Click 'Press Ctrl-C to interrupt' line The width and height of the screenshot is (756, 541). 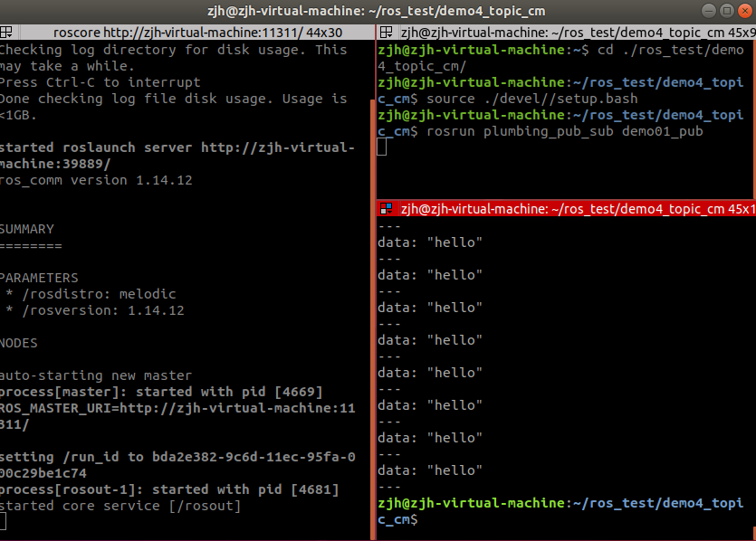tap(100, 82)
